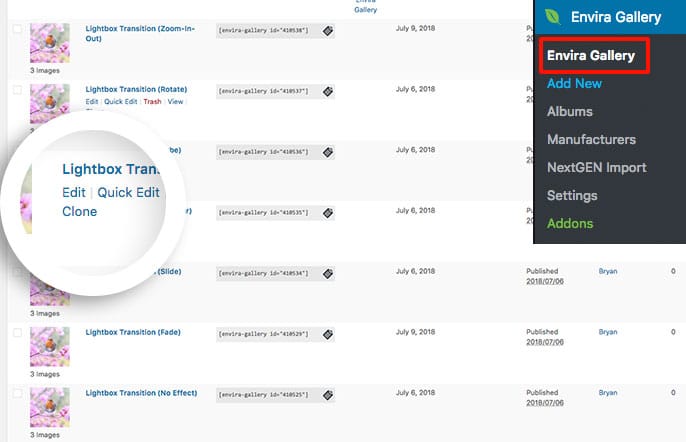
Task: Click small Quick Edit under Rotate gallery
Action: click(121, 102)
